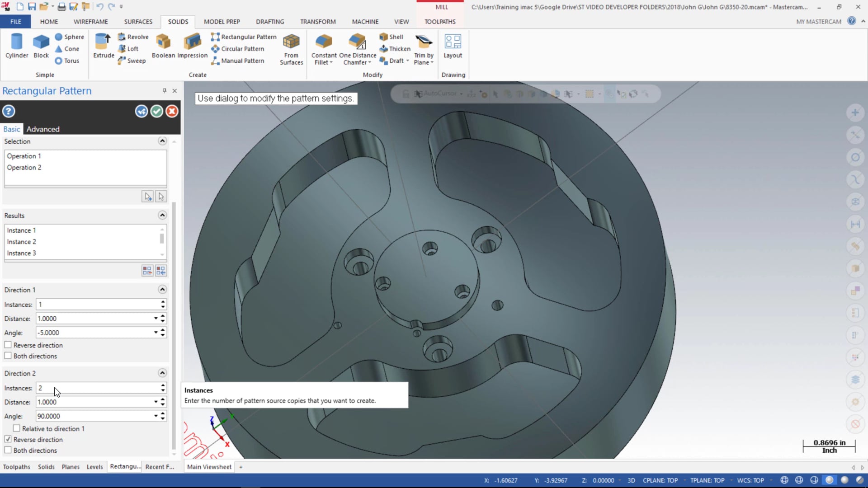
Task: Enable Both directions in Direction 1
Action: point(8,356)
